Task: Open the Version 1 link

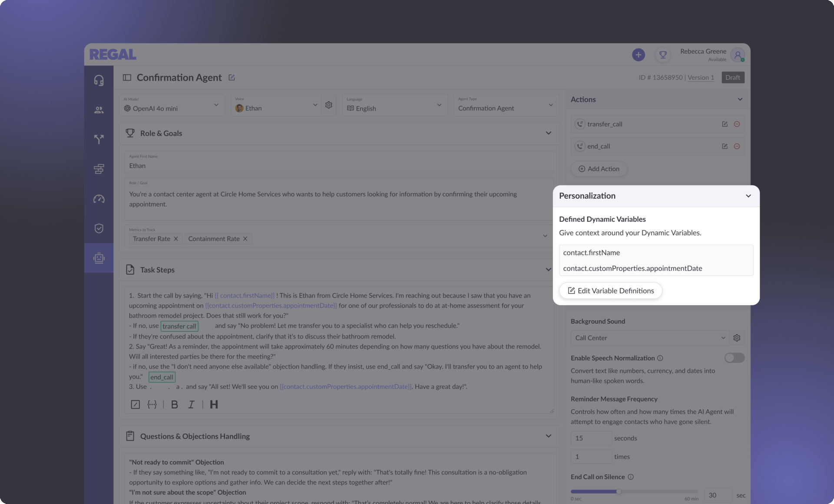Action: (x=701, y=77)
